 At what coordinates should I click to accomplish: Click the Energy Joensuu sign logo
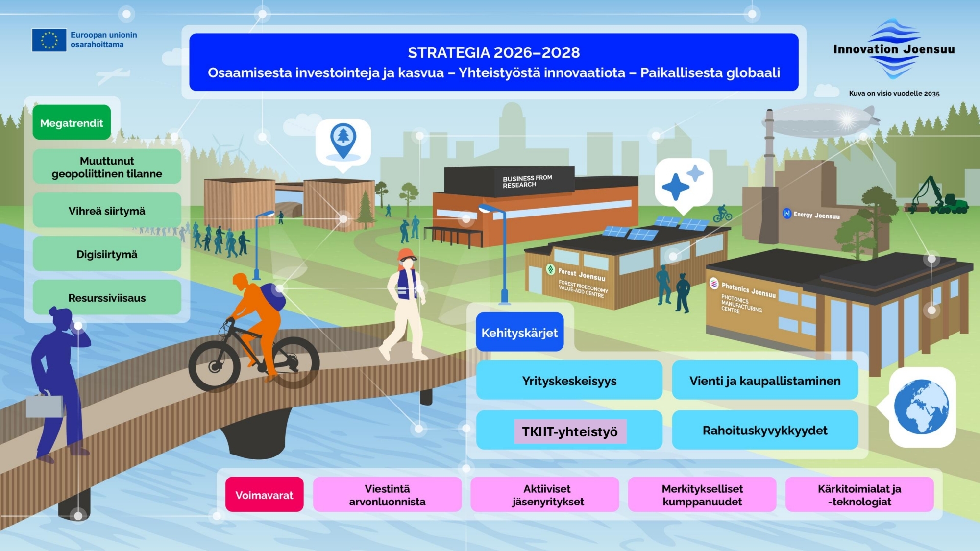786,213
